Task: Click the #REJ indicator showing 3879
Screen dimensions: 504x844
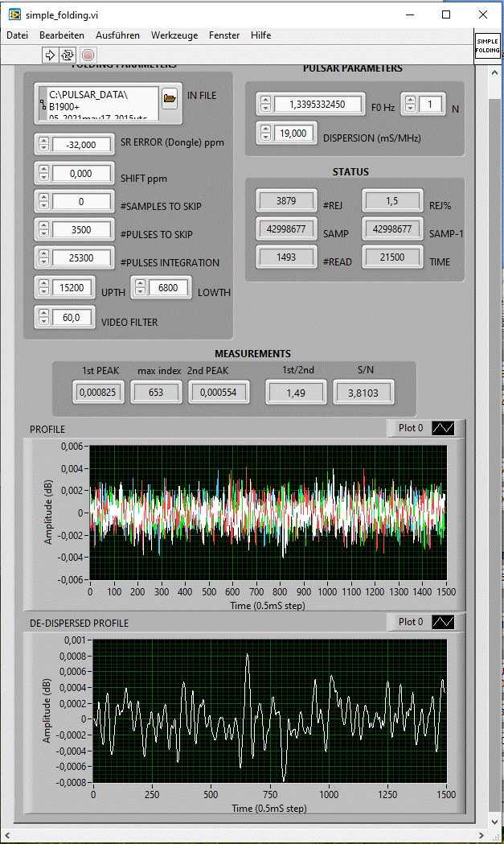Action: pos(286,201)
